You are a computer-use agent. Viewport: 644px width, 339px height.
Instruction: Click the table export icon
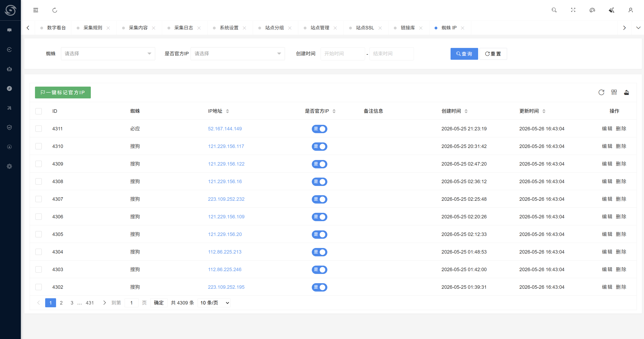(626, 92)
